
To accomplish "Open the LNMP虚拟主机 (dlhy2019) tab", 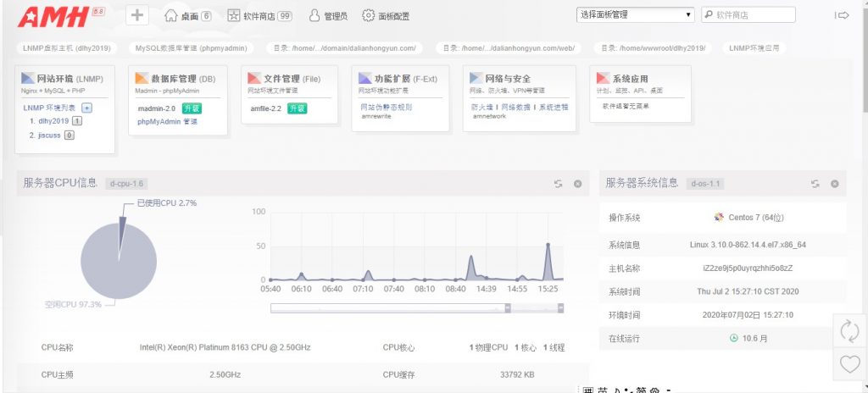I will [x=67, y=48].
